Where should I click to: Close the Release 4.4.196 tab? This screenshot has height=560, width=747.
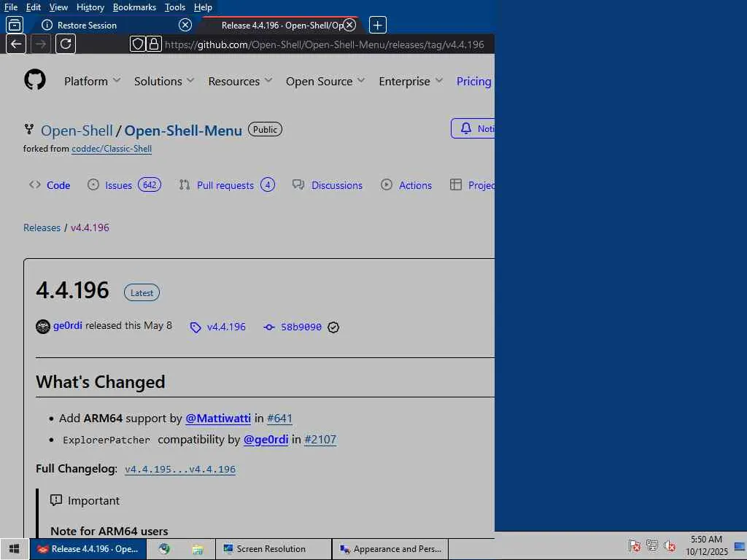349,25
